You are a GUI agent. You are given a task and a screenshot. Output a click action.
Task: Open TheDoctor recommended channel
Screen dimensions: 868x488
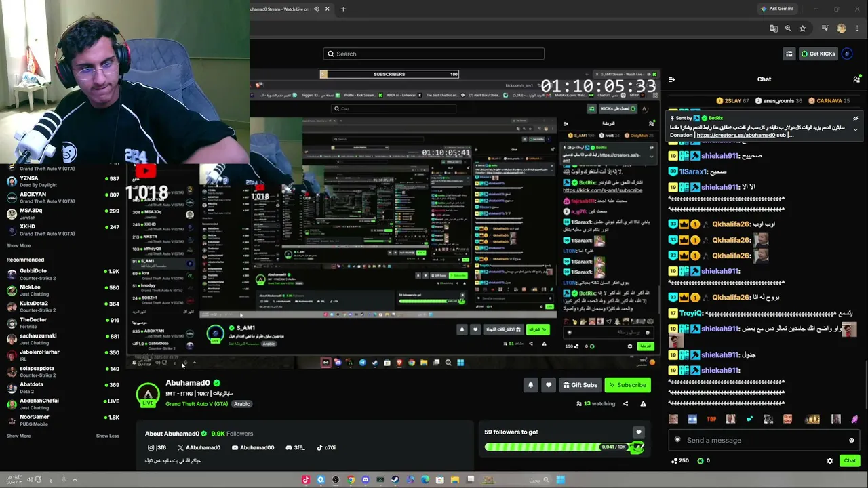[62, 323]
